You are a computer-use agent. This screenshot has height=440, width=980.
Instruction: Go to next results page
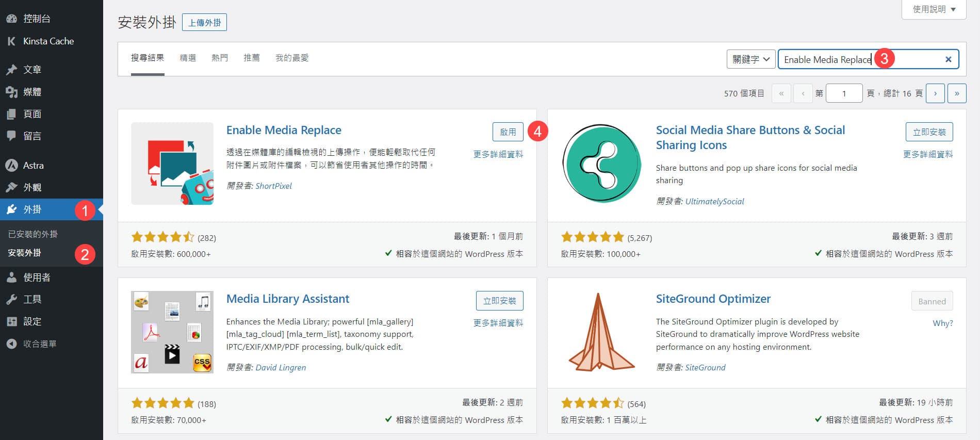935,93
